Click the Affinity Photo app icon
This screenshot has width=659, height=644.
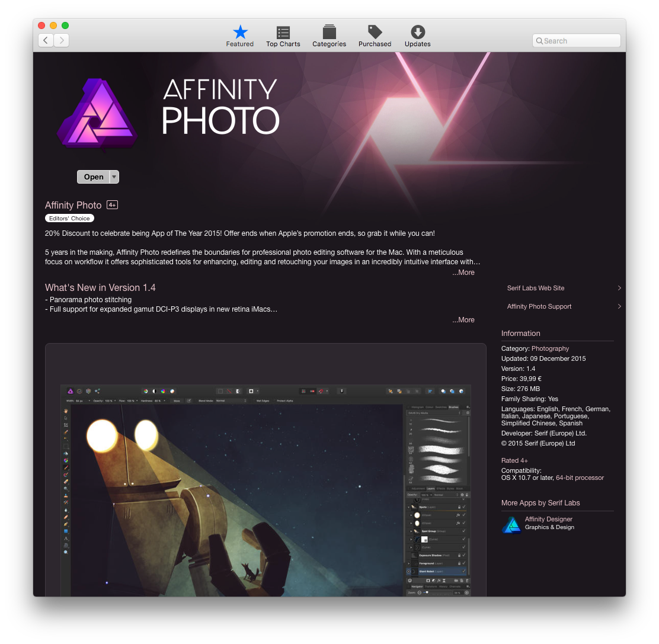pos(97,113)
